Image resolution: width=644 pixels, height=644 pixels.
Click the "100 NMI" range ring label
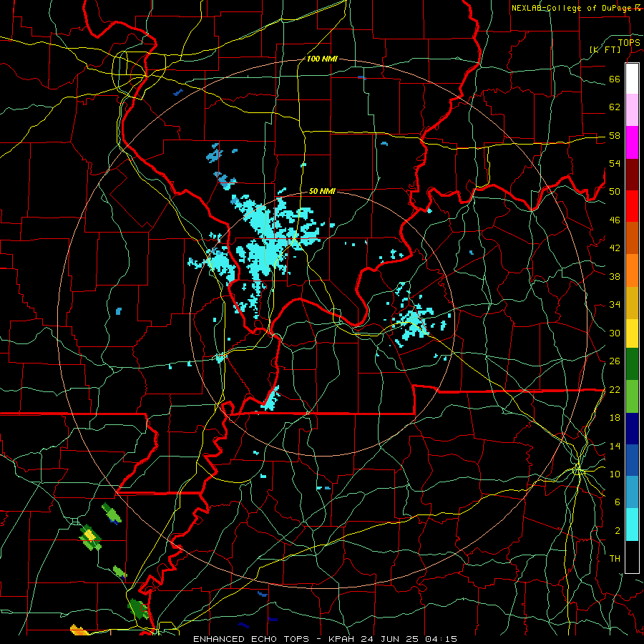[x=322, y=59]
